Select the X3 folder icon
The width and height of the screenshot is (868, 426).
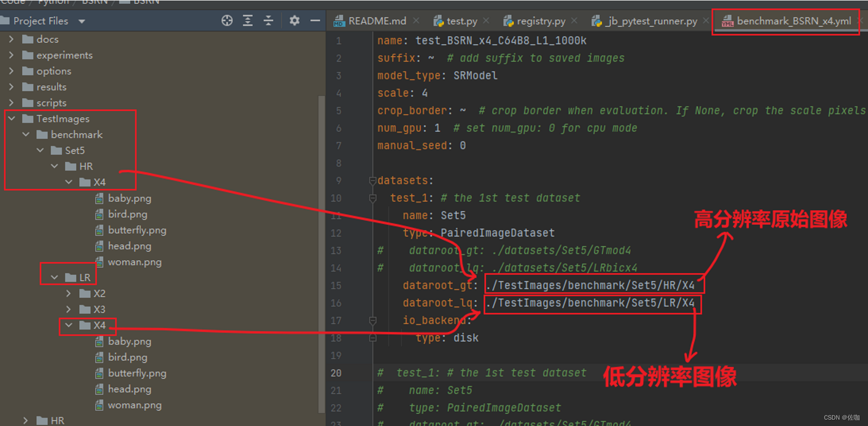tap(85, 309)
